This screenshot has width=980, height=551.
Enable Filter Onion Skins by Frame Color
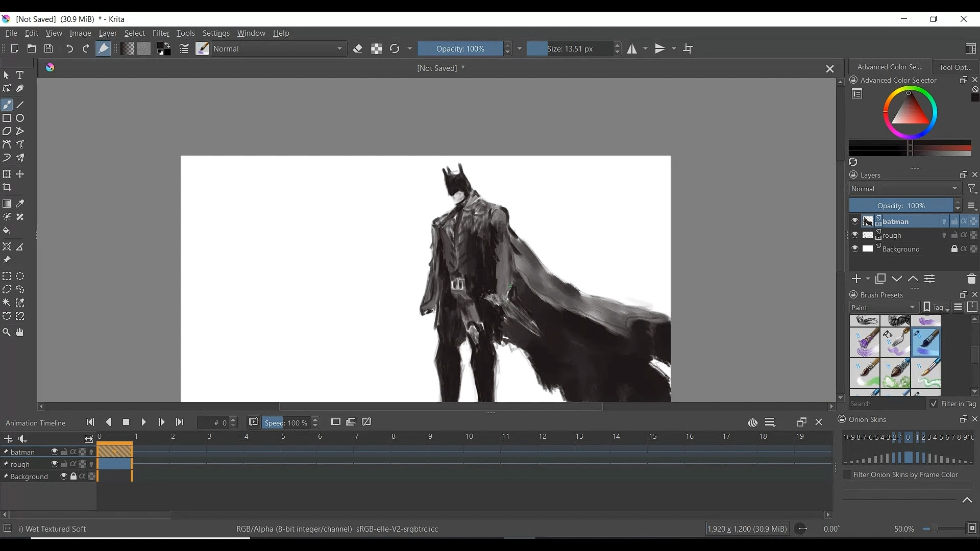pyautogui.click(x=847, y=474)
